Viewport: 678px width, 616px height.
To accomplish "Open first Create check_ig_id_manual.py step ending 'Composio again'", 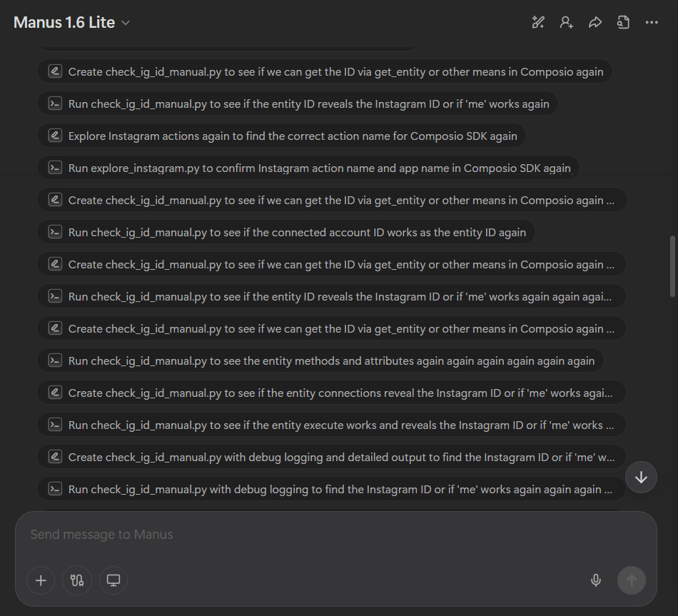I will (325, 72).
